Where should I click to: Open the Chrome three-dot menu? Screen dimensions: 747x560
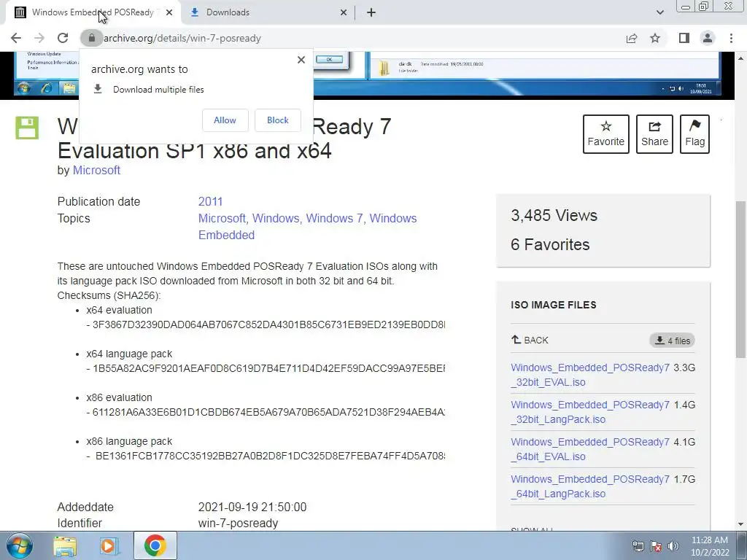731,38
